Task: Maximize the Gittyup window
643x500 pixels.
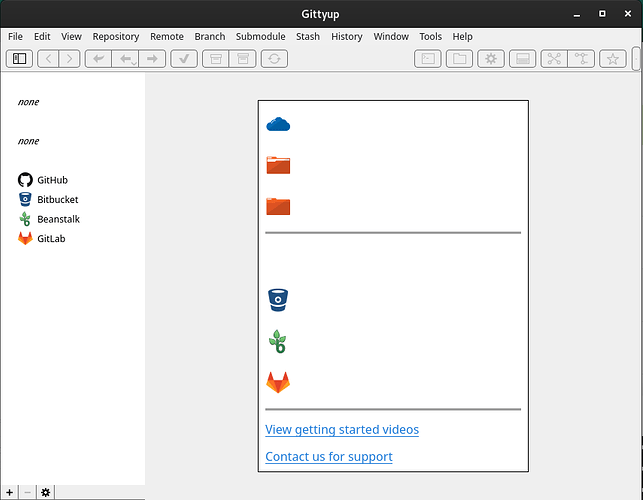Action: 602,14
